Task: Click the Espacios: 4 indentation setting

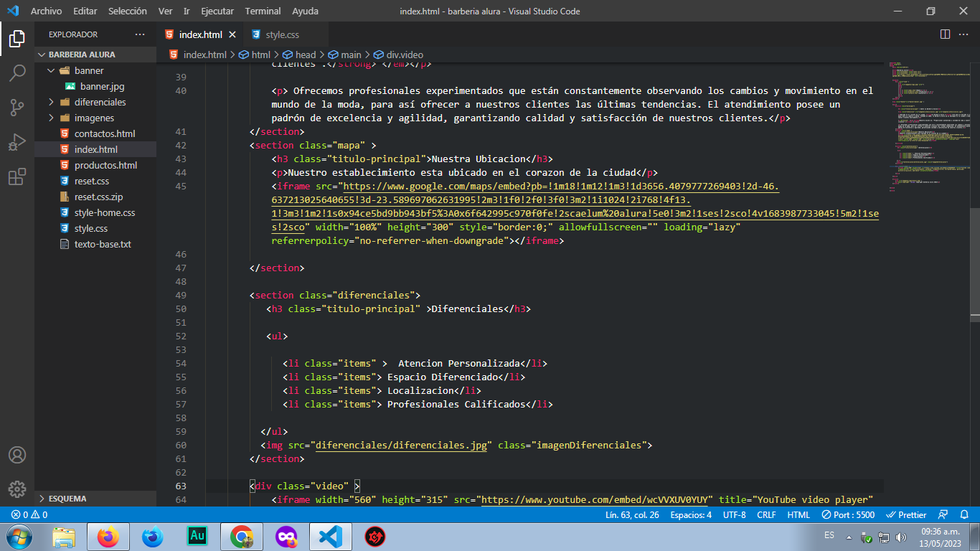Action: [x=691, y=514]
